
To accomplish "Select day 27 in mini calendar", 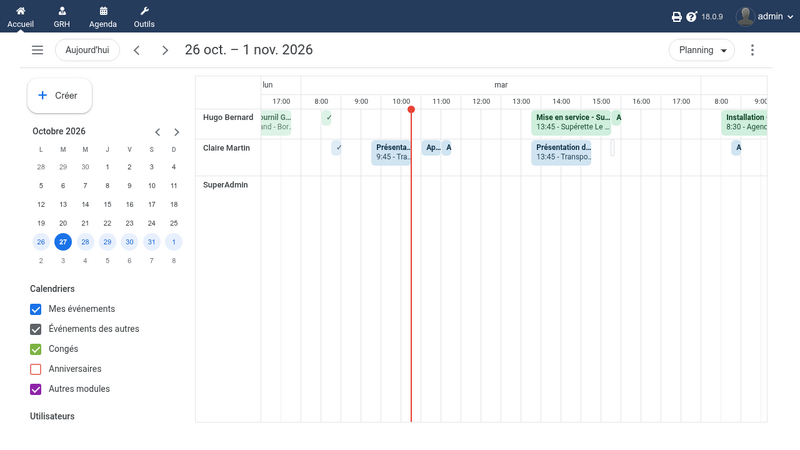I will click(x=63, y=242).
